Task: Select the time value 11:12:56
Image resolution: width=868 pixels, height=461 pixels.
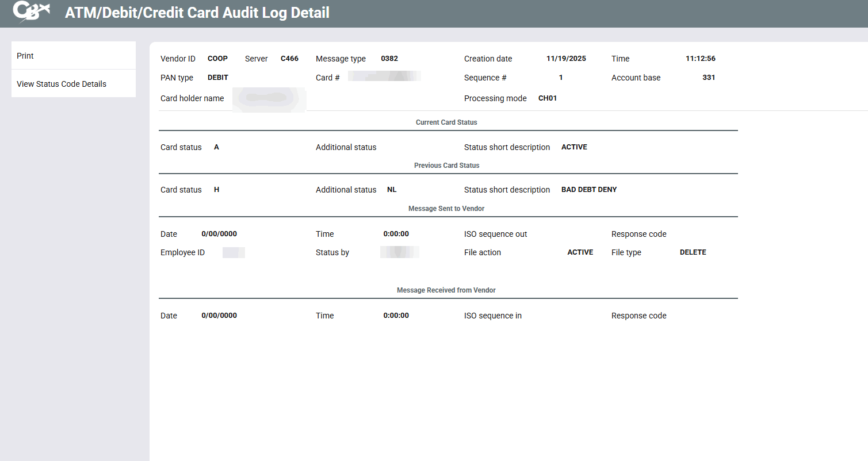Action: point(700,59)
